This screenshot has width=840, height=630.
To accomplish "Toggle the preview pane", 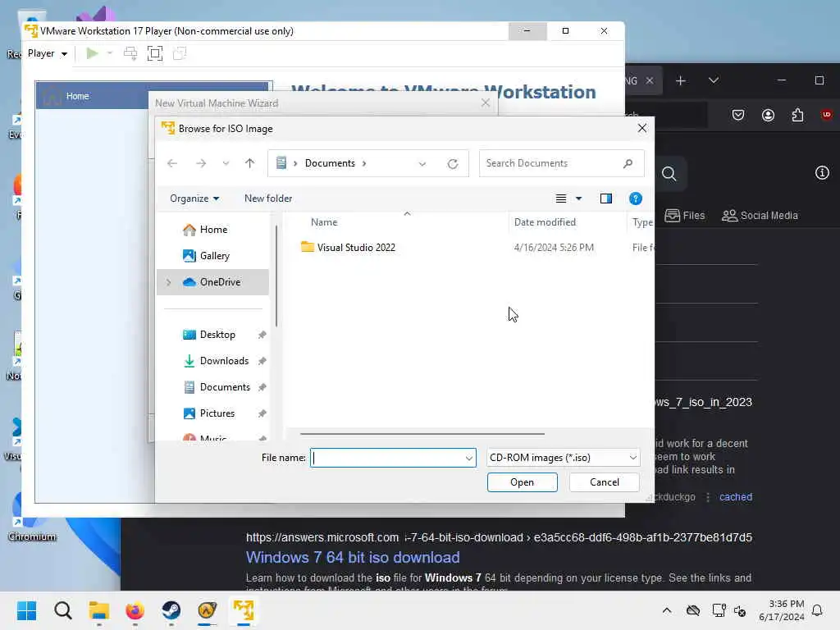I will click(606, 199).
